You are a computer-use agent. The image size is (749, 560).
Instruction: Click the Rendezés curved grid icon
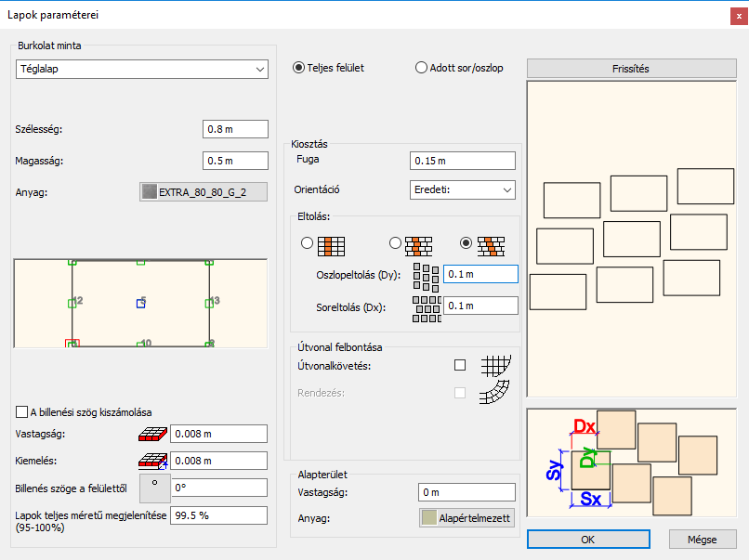coord(494,393)
